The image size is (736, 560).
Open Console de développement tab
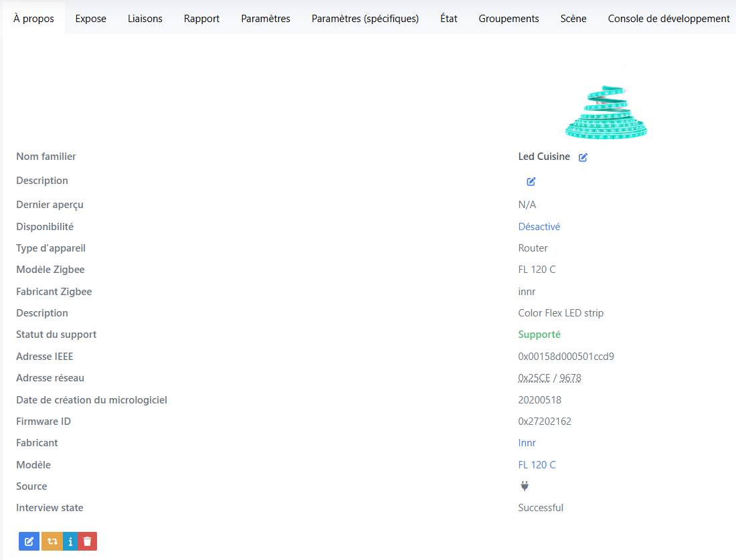pos(668,18)
